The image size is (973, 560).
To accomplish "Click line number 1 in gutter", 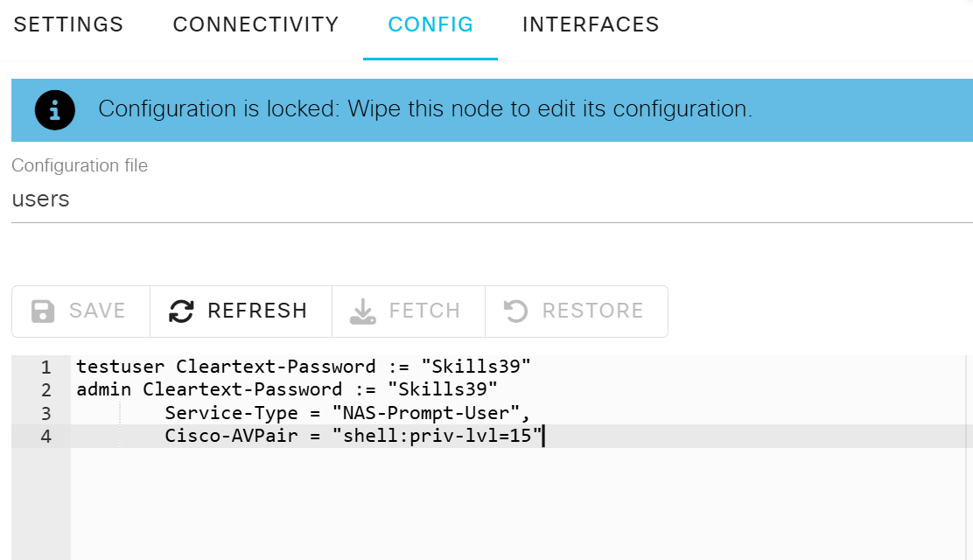I will click(45, 367).
